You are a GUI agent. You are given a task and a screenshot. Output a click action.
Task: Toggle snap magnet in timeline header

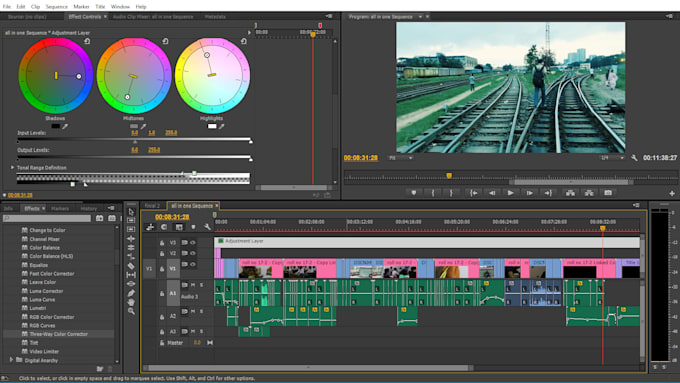[163, 227]
